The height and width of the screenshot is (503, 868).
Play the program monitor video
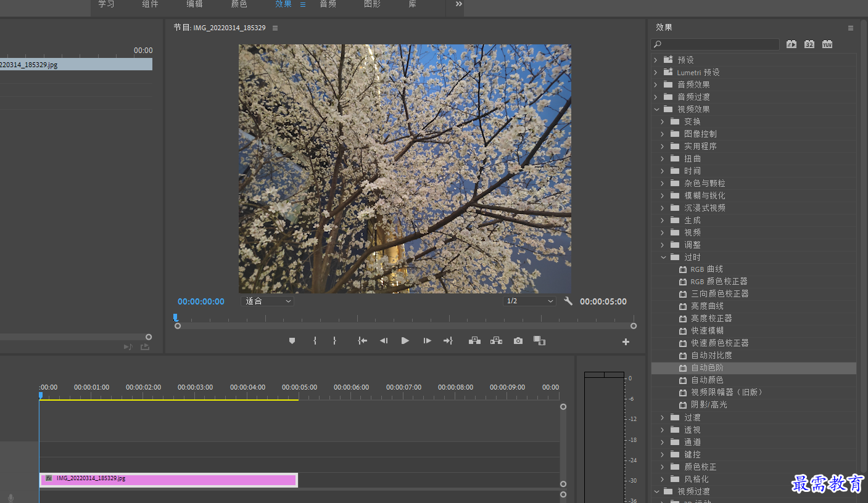[405, 341]
